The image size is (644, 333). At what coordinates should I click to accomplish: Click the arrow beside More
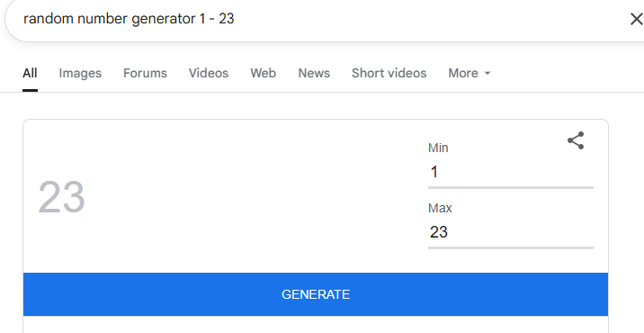point(487,73)
